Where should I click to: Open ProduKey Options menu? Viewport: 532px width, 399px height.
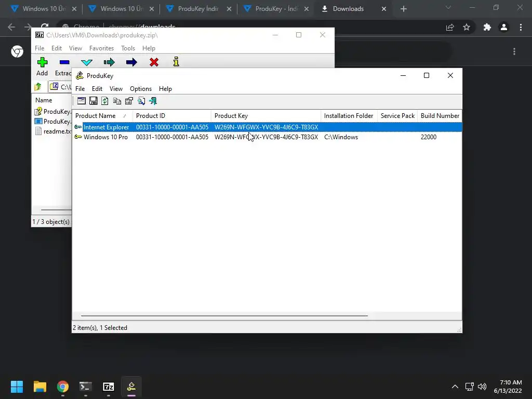coord(141,88)
